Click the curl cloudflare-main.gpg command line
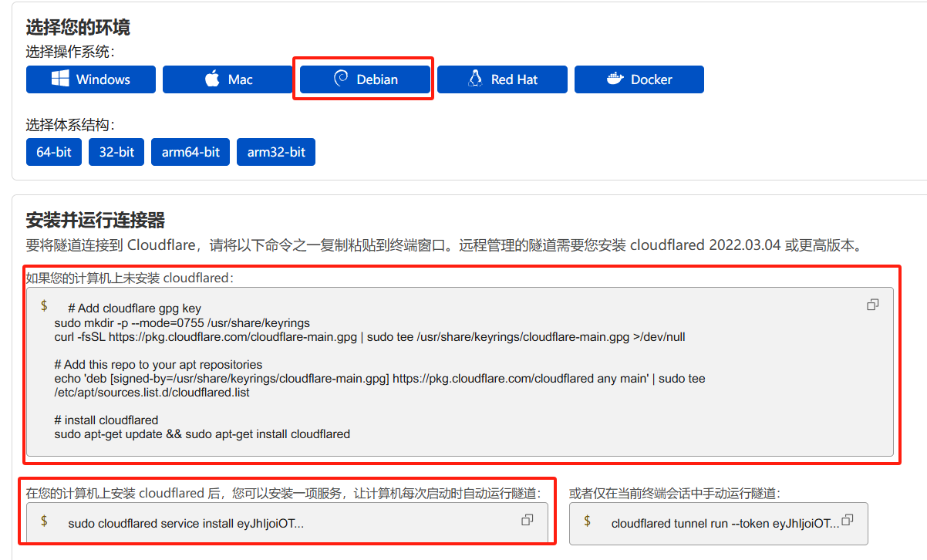 (369, 336)
